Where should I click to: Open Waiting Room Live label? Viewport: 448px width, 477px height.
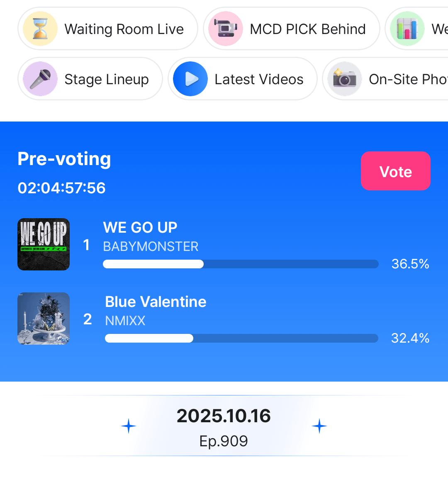(124, 29)
